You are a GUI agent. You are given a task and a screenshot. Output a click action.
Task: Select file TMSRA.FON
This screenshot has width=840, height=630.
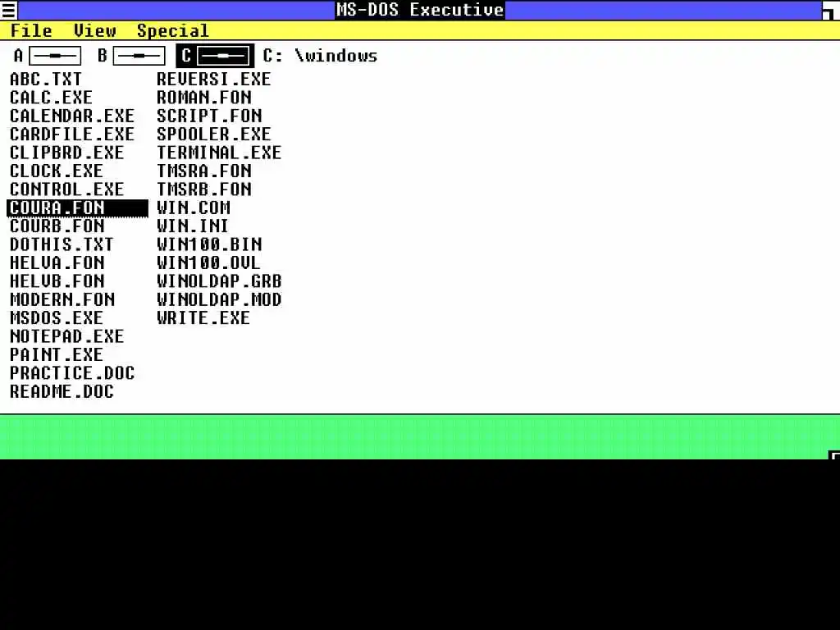204,171
